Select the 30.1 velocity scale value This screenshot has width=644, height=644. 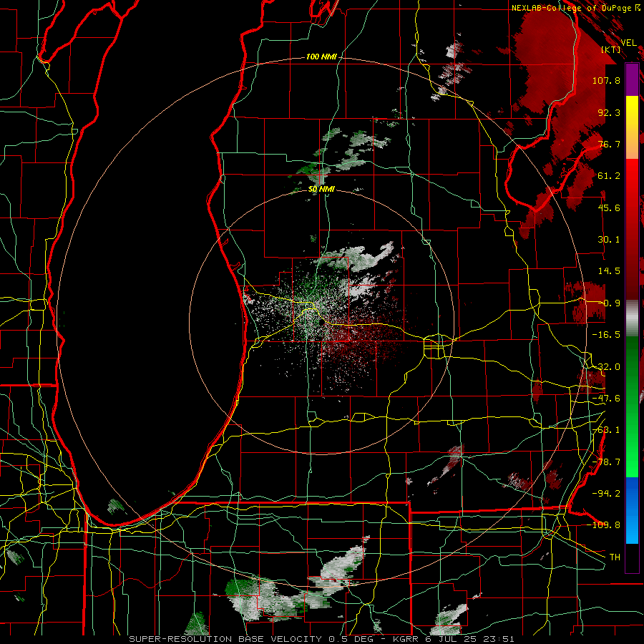(609, 240)
